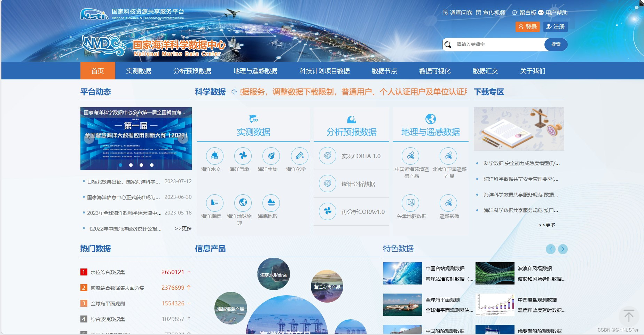This screenshot has height=335, width=644.
Task: Open the 用户帮助 link
Action: 553,13
